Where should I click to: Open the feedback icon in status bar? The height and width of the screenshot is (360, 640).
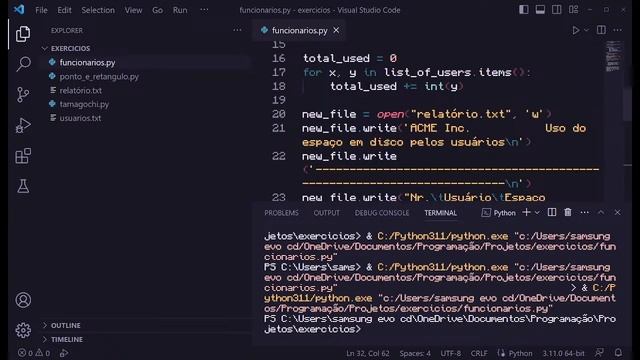[x=599, y=353]
